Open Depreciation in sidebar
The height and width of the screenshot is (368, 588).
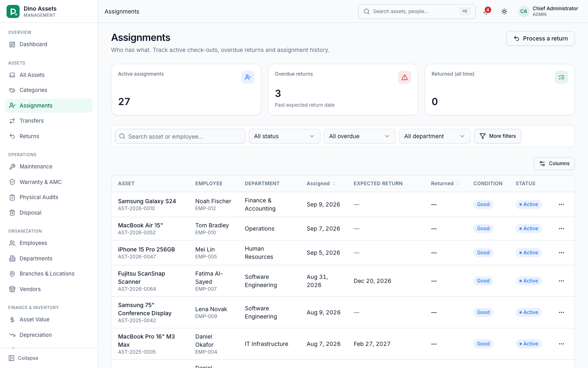(49, 335)
